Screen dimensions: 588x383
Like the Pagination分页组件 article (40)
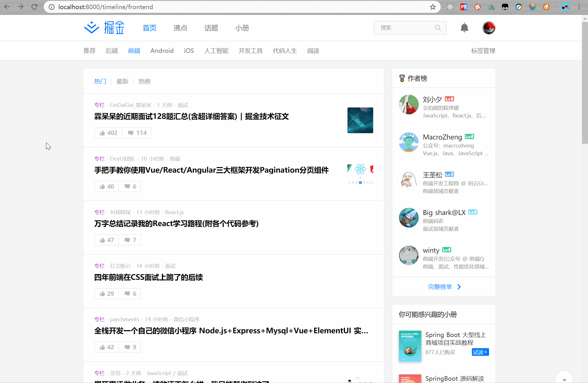pyautogui.click(x=107, y=187)
